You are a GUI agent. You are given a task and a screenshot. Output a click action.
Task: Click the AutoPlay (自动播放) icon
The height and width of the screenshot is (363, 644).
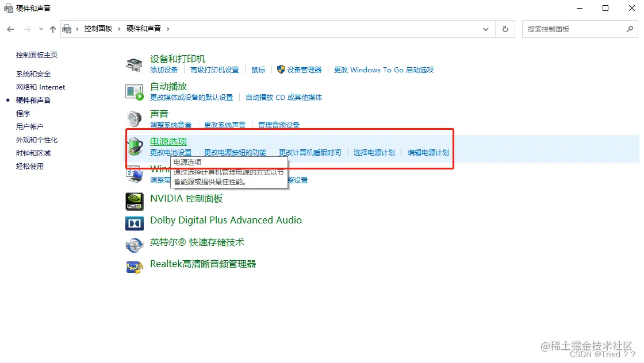pyautogui.click(x=135, y=92)
